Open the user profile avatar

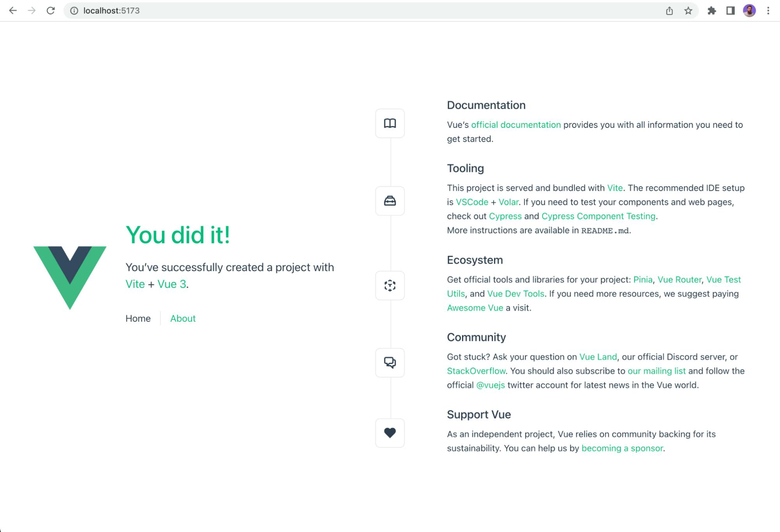point(749,11)
